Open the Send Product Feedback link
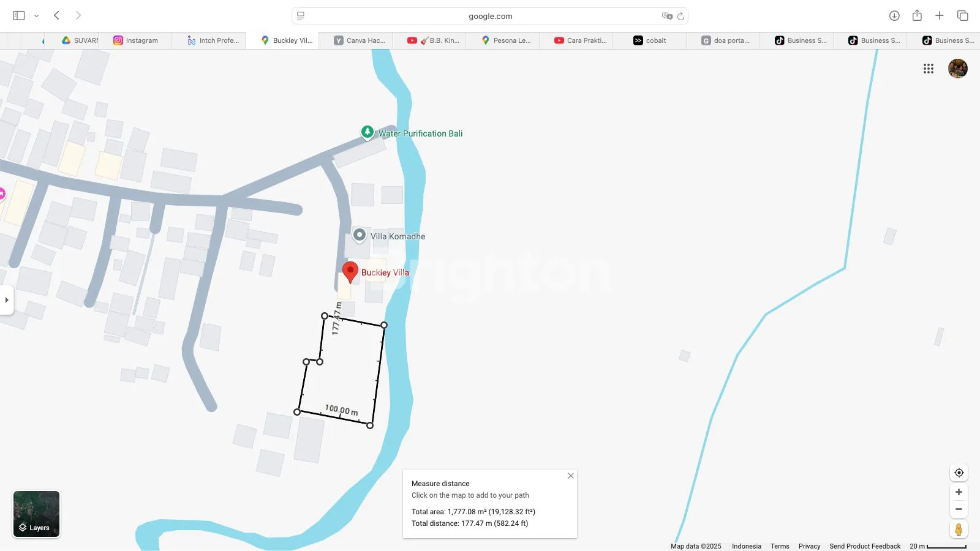The height and width of the screenshot is (551, 980). [864, 546]
